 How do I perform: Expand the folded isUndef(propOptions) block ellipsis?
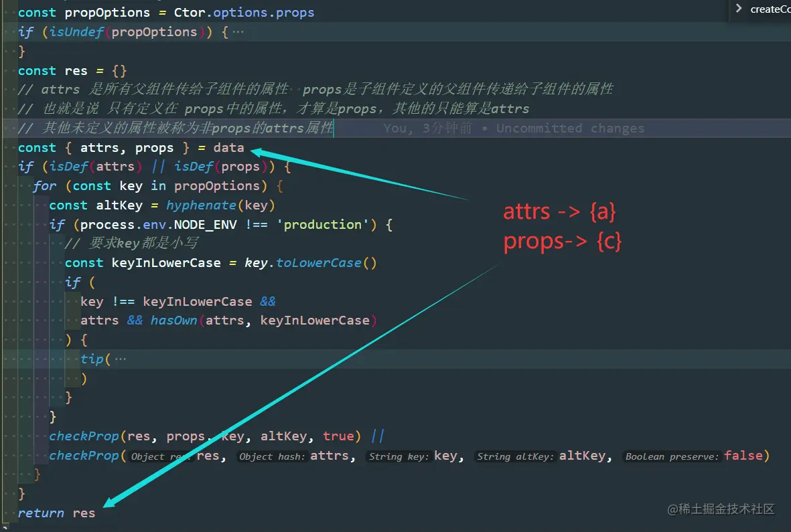[x=238, y=31]
